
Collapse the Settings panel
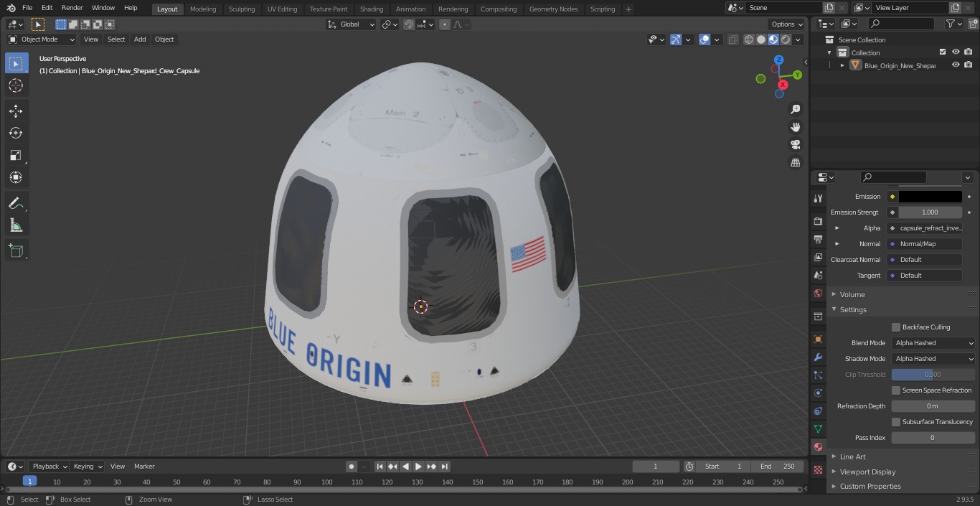853,310
